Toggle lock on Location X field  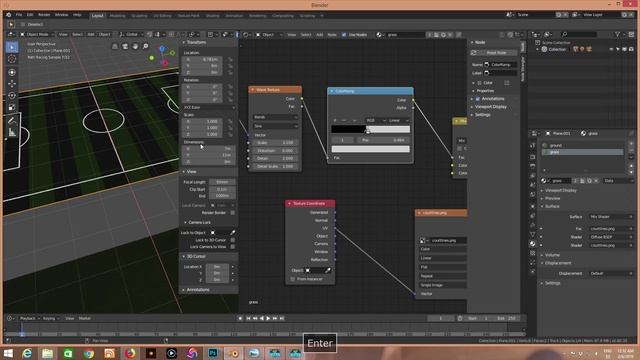(x=230, y=60)
